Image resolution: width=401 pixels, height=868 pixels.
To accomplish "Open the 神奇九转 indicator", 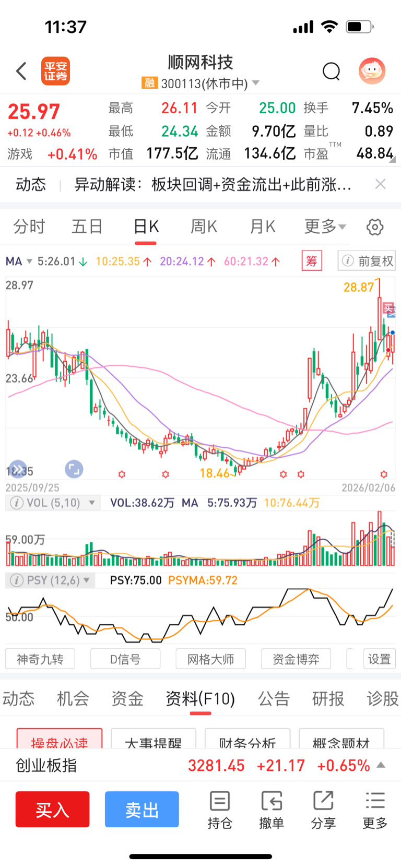I will click(40, 659).
